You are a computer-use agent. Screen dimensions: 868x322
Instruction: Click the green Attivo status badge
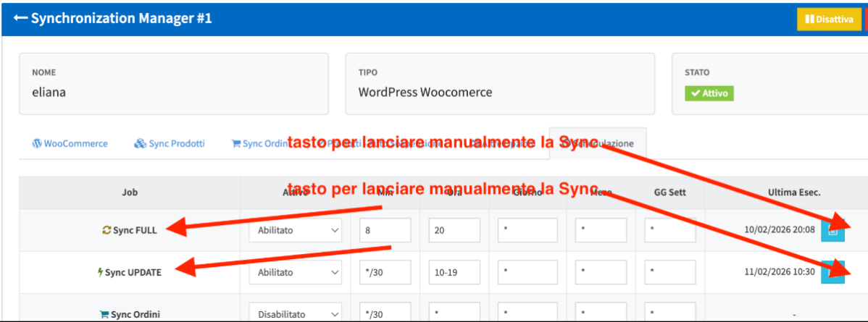point(709,93)
